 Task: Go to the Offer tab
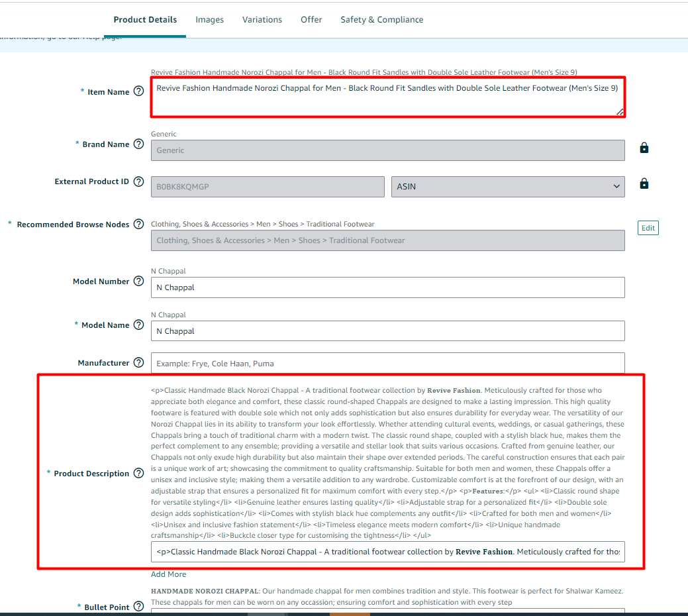[311, 20]
